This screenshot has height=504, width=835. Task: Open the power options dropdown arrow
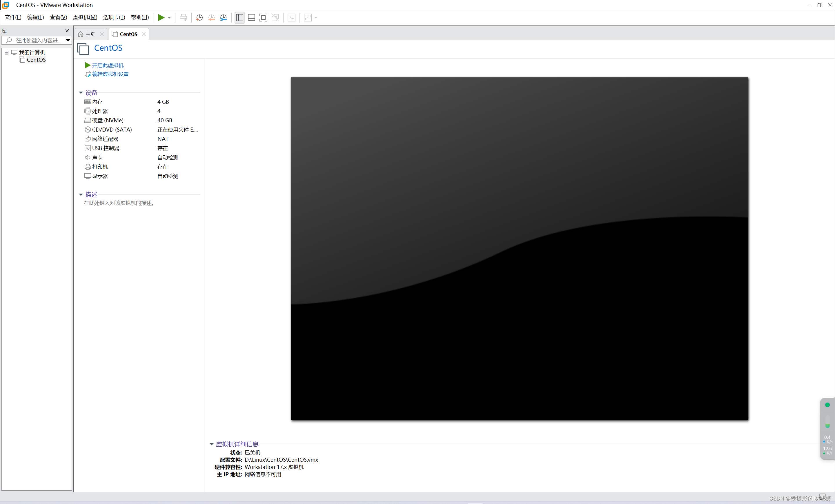tap(169, 18)
